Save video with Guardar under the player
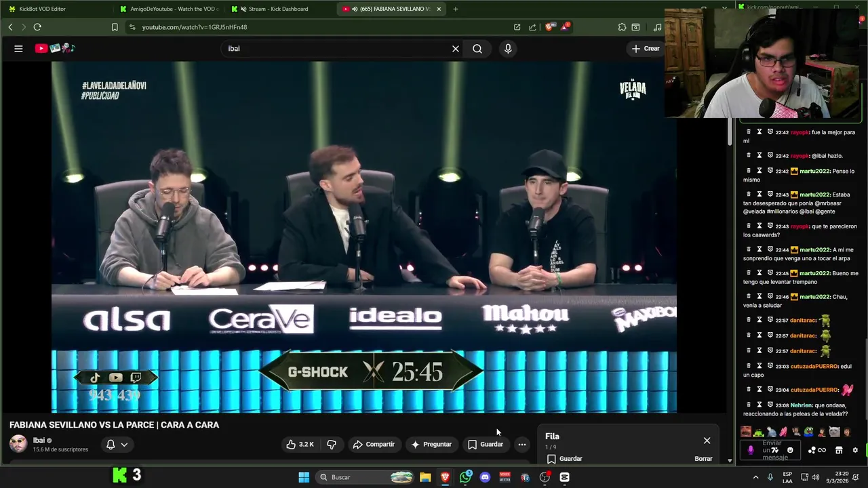This screenshot has height=488, width=868. (x=486, y=445)
